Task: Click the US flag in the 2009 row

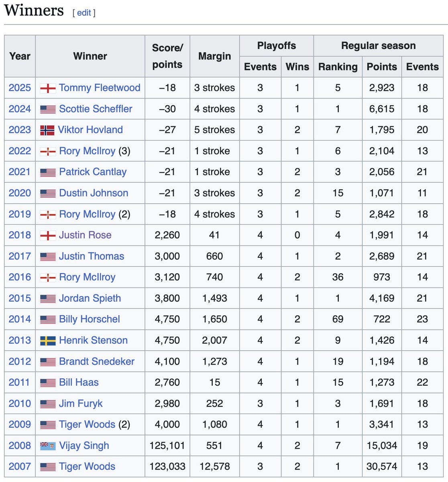Action: pos(48,425)
